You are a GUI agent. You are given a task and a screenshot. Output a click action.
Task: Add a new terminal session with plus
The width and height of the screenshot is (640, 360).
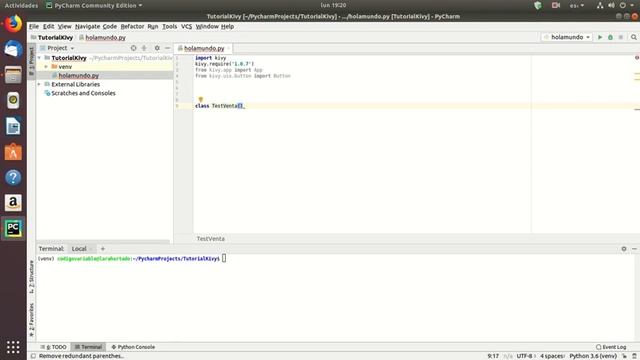point(103,249)
